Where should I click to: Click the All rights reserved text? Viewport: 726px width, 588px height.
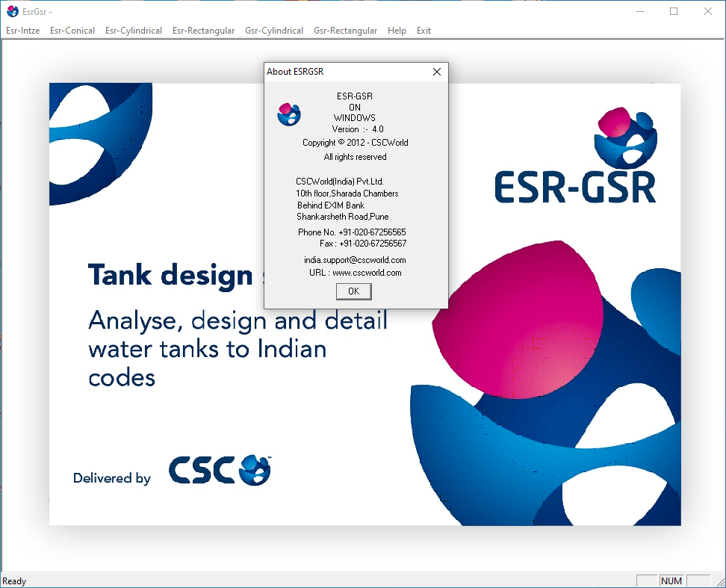pyautogui.click(x=355, y=157)
